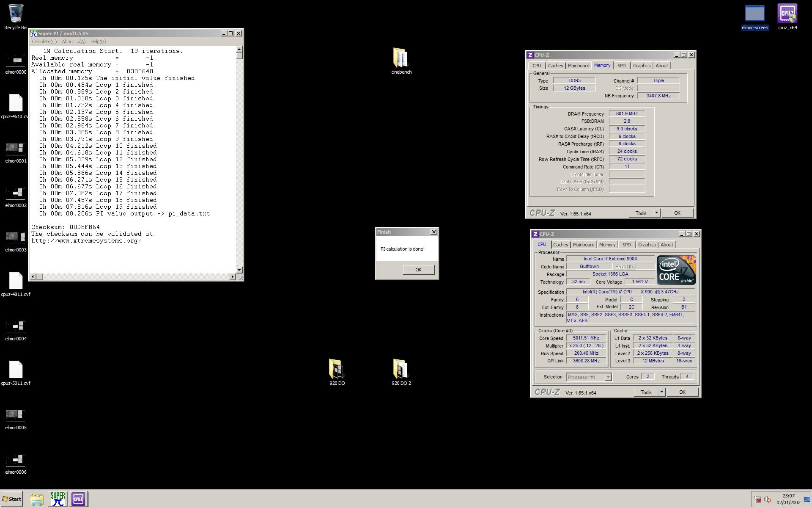Click OK in lower CPU-Z window
The height and width of the screenshot is (508, 812).
pos(682,392)
